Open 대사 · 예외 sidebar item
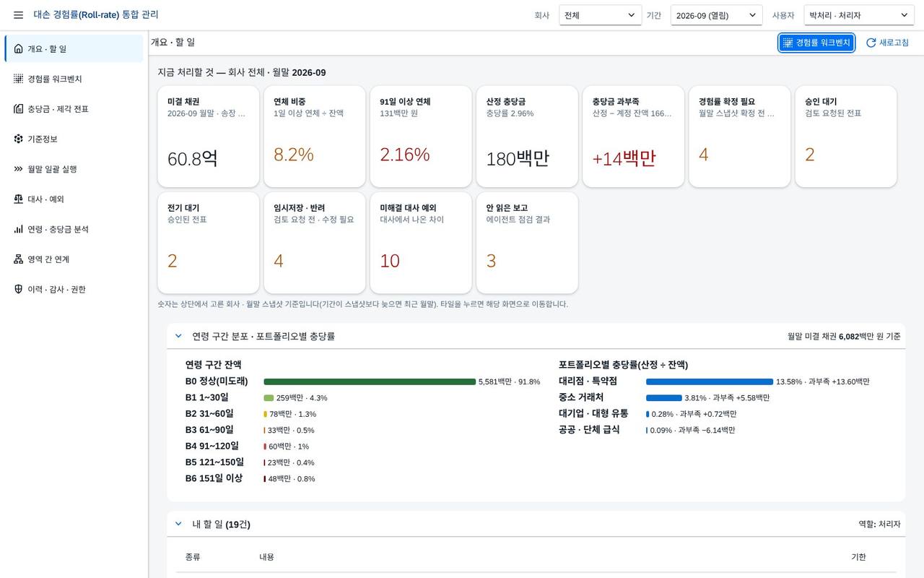Viewport: 924px width, 578px height. 74,199
